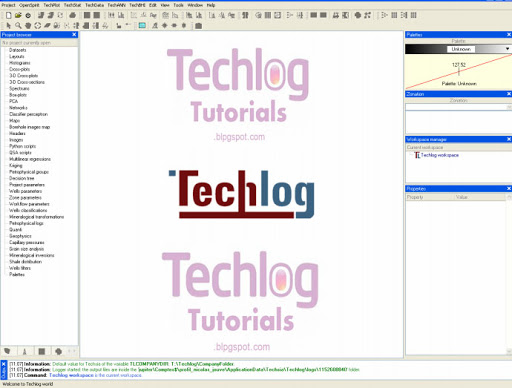This screenshot has width=512, height=388.
Task: Click the printer toolbar icon
Action: pos(72,15)
